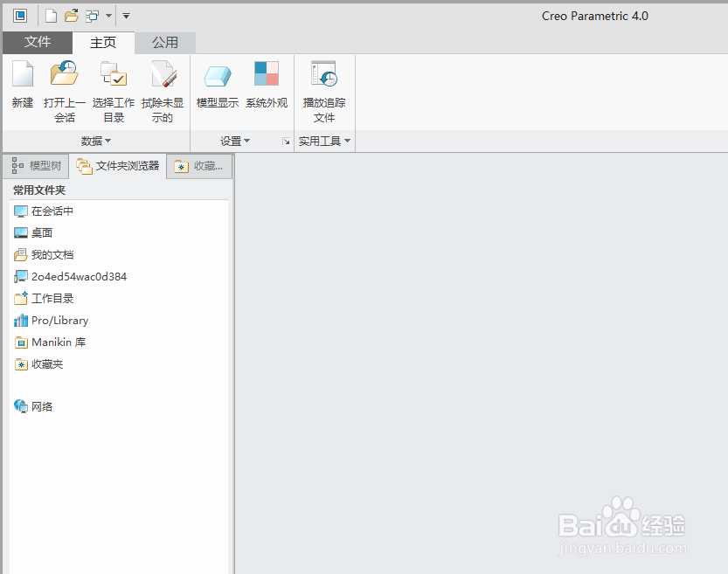This screenshot has height=574, width=728.
Task: Select 桌面 folder
Action: [x=33, y=233]
